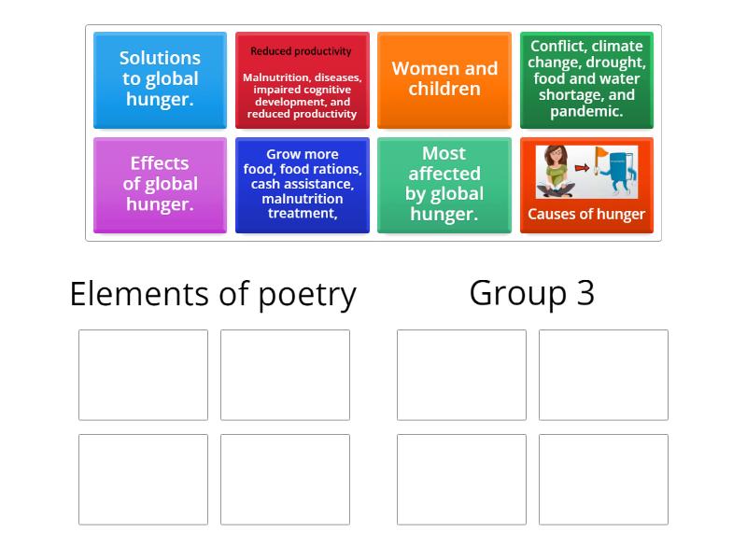This screenshot has width=747, height=560.
Task: Click the 'Causes of hunger' picture card
Action: coord(586,185)
